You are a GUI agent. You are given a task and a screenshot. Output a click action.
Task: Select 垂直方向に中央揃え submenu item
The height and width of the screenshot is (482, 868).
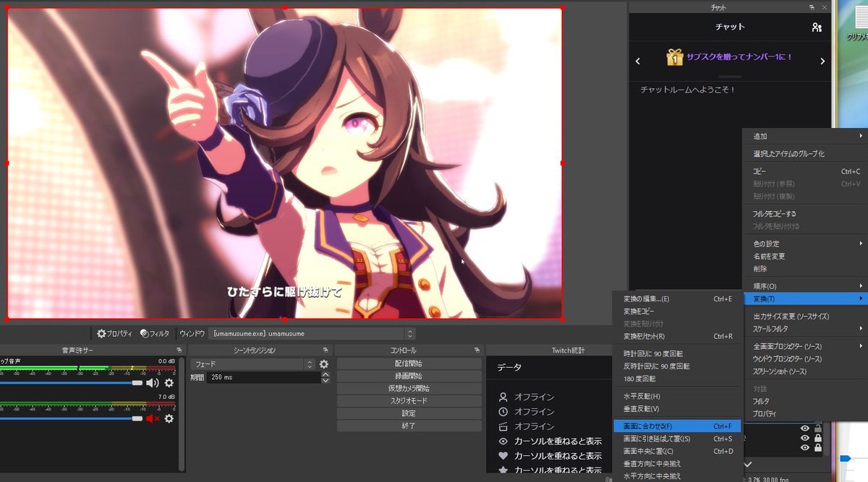pos(677,463)
